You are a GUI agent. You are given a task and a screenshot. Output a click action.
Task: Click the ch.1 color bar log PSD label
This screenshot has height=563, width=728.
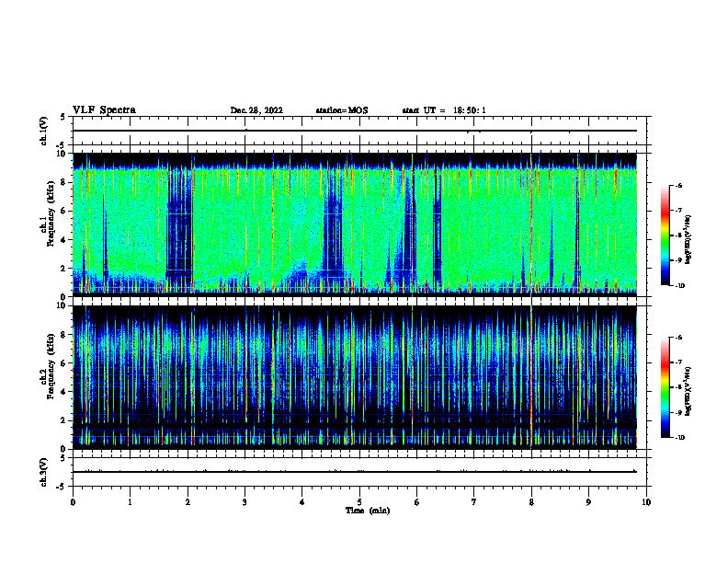tap(688, 240)
